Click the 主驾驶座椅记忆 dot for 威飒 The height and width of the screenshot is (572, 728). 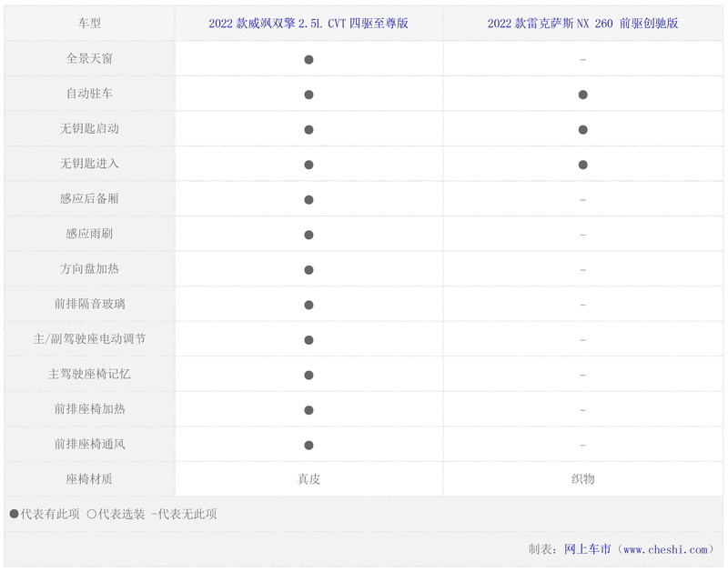tap(308, 375)
